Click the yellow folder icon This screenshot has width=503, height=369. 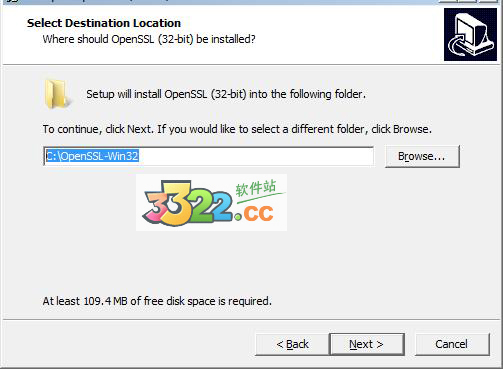(x=57, y=94)
